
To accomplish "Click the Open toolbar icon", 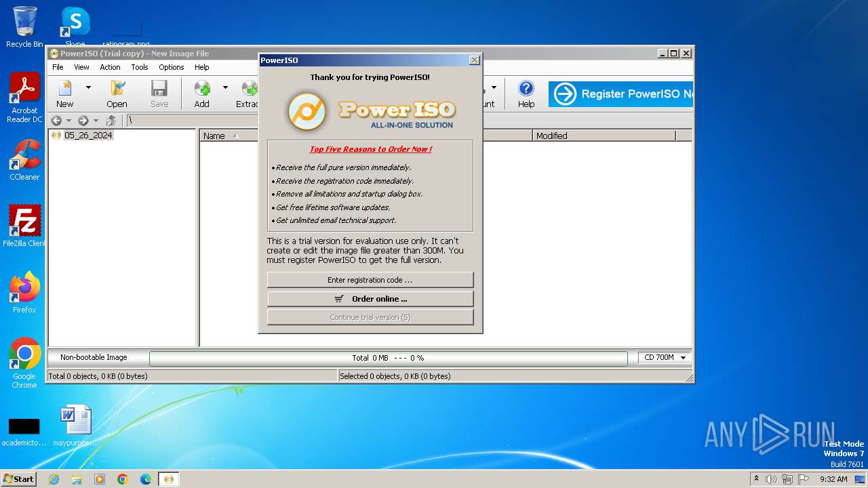I will point(117,94).
